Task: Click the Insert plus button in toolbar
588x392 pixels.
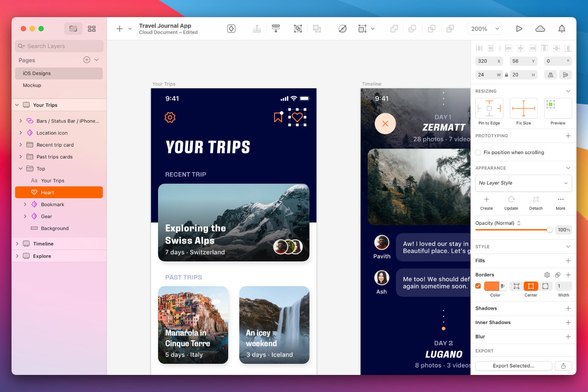Action: point(120,29)
